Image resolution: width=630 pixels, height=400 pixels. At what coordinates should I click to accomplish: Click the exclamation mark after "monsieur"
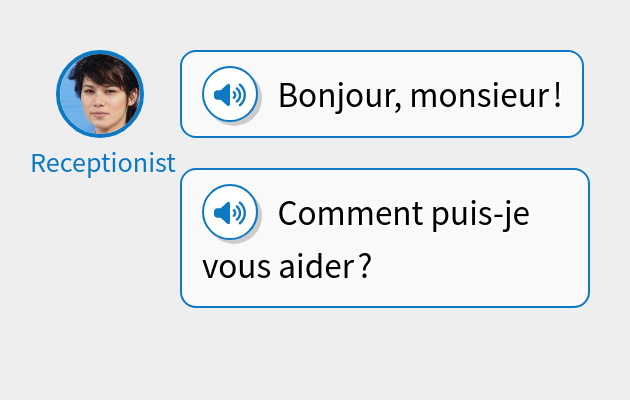557,96
